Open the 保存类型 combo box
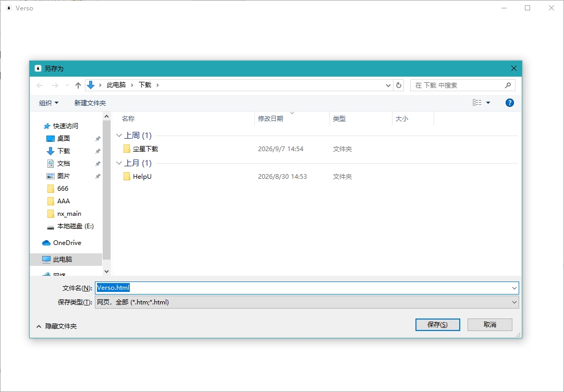The width and height of the screenshot is (564, 392). tap(307, 302)
